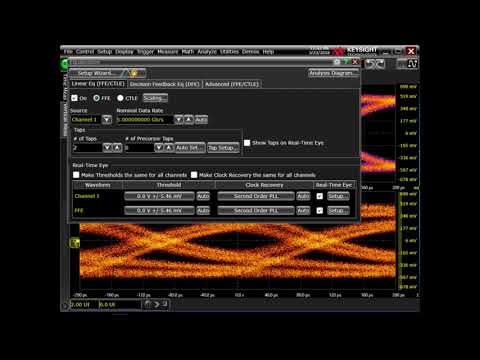Open the Analyze menu
Screen dimensions: 480x360
207,52
